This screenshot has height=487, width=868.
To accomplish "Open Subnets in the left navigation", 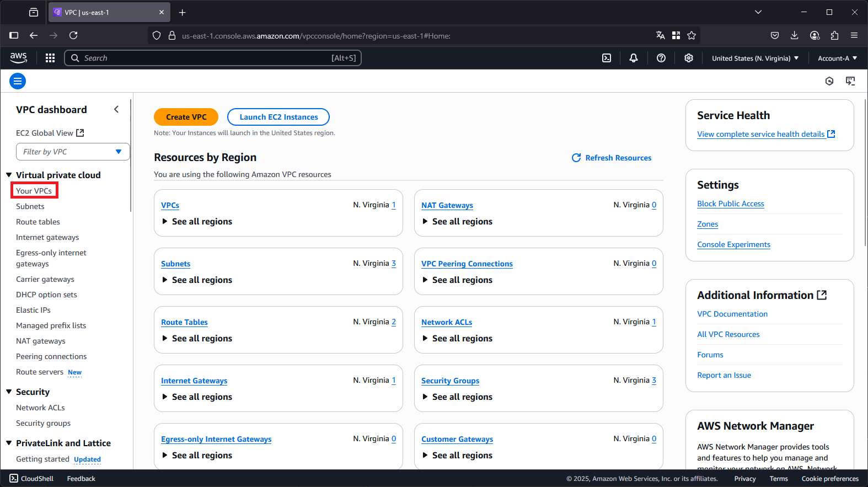I will point(30,206).
